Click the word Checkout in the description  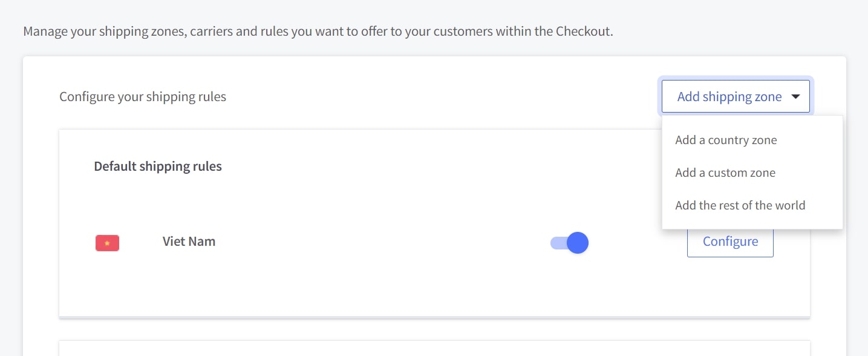point(583,31)
